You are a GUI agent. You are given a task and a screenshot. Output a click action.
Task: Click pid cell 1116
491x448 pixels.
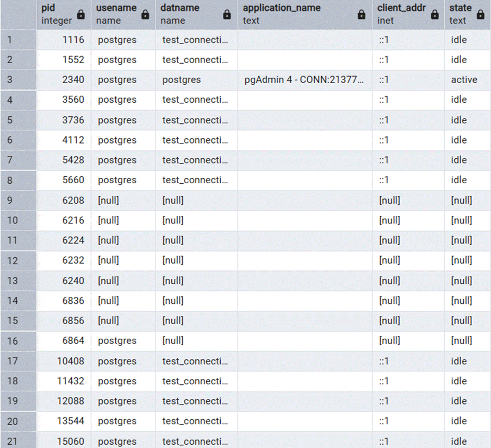click(64, 40)
